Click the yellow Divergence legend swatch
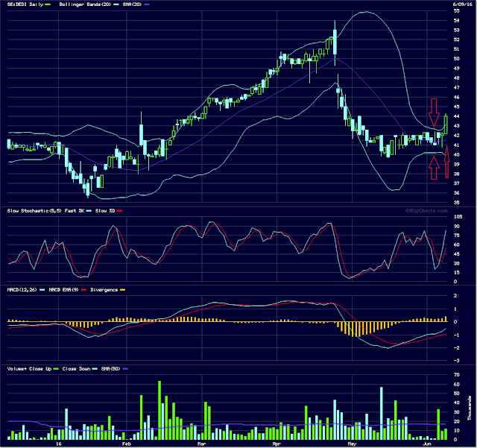The width and height of the screenshot is (477, 448). pyautogui.click(x=122, y=290)
